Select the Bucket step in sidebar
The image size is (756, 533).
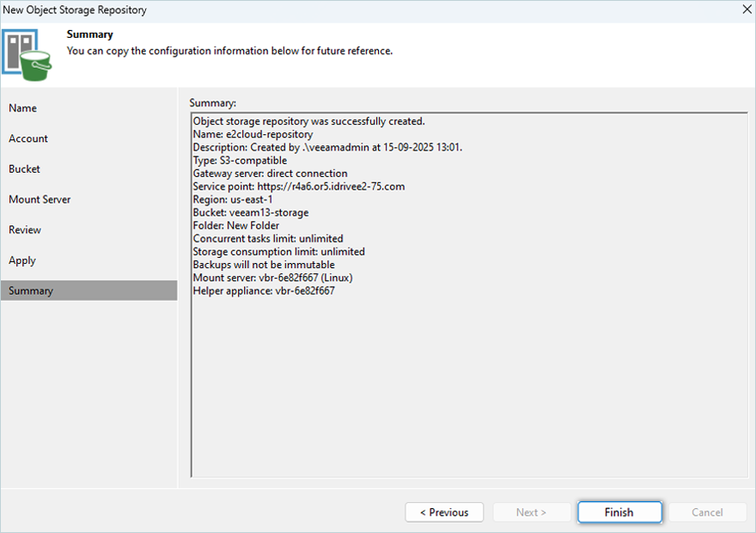25,169
